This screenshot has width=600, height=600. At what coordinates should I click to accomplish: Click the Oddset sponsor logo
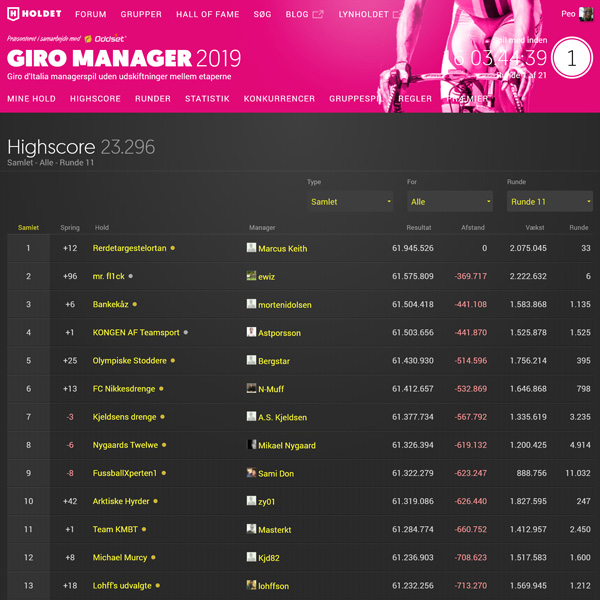(105, 39)
